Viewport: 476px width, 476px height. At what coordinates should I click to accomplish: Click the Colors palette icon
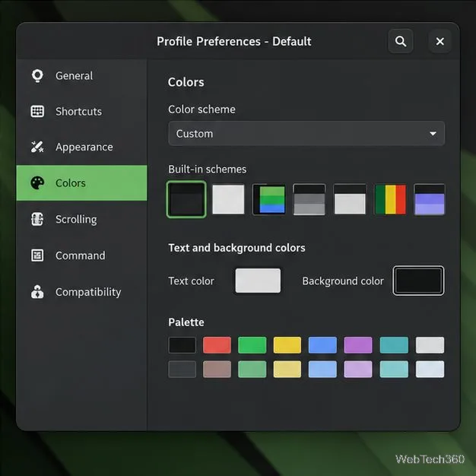point(37,183)
